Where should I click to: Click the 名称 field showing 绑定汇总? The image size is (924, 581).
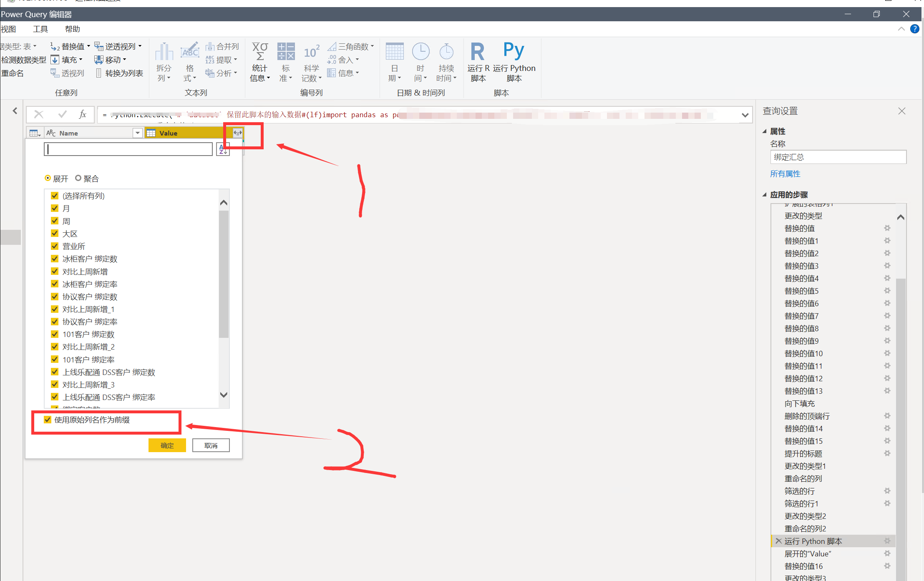coord(838,157)
